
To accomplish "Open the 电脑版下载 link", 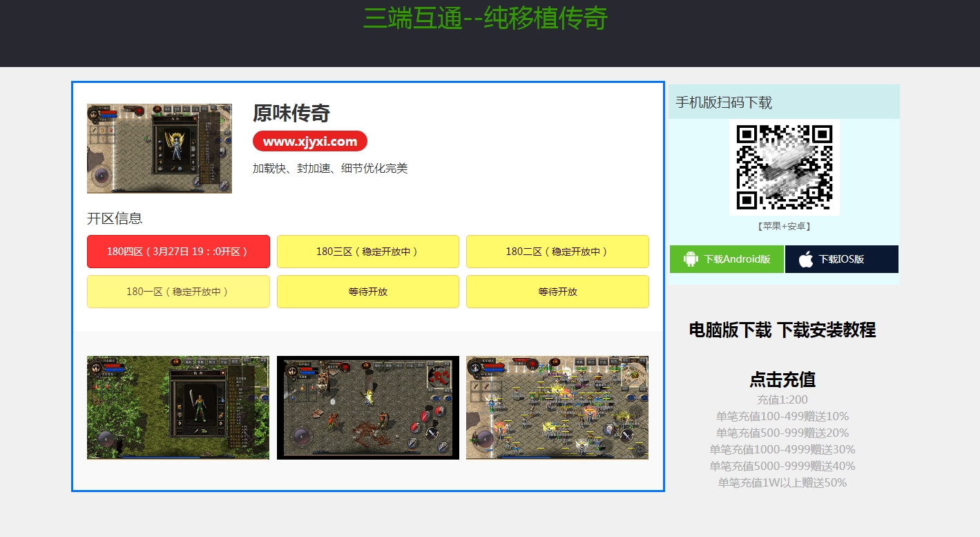I will tap(730, 330).
